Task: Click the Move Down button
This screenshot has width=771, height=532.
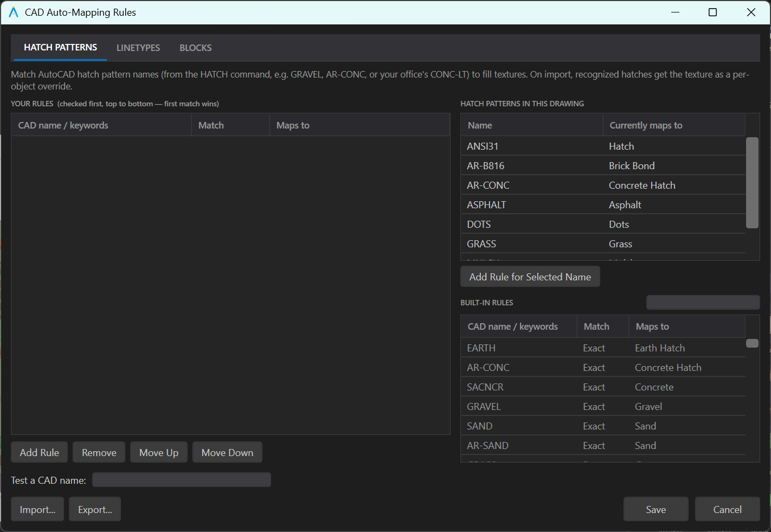Action: [227, 452]
